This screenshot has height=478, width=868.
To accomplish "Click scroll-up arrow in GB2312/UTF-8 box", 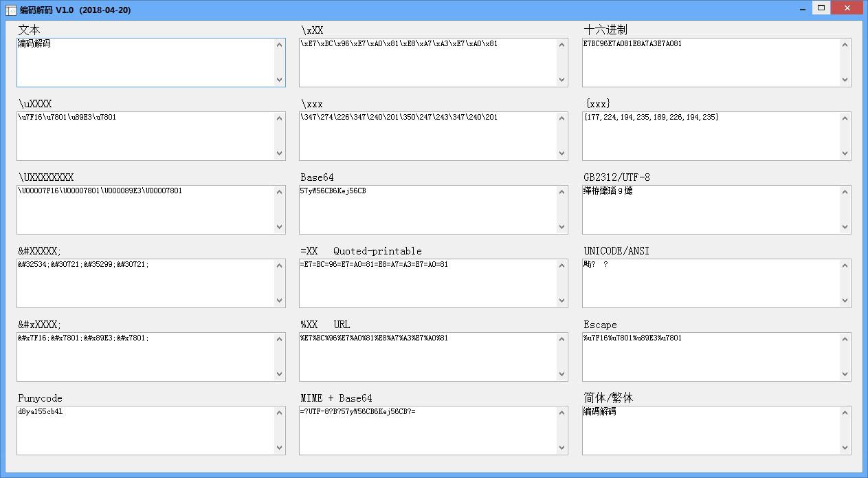I will click(x=845, y=192).
